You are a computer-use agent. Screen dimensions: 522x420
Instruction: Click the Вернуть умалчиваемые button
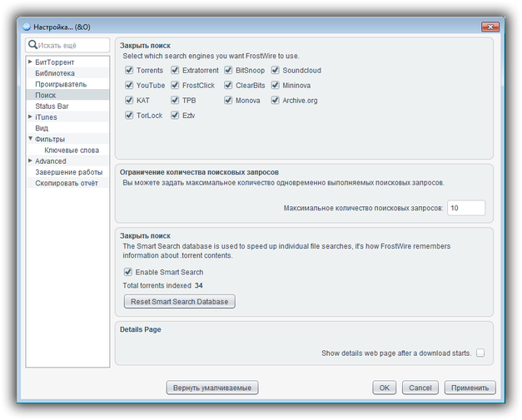[212, 388]
